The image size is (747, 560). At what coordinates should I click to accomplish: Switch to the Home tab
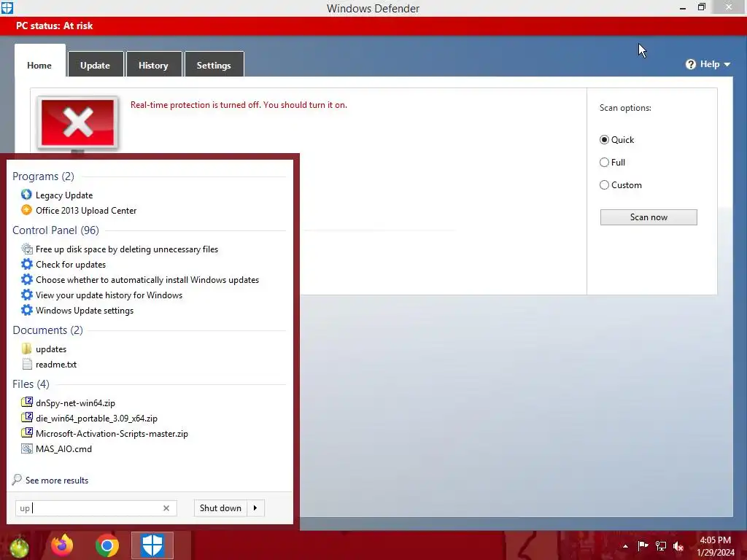pyautogui.click(x=39, y=65)
